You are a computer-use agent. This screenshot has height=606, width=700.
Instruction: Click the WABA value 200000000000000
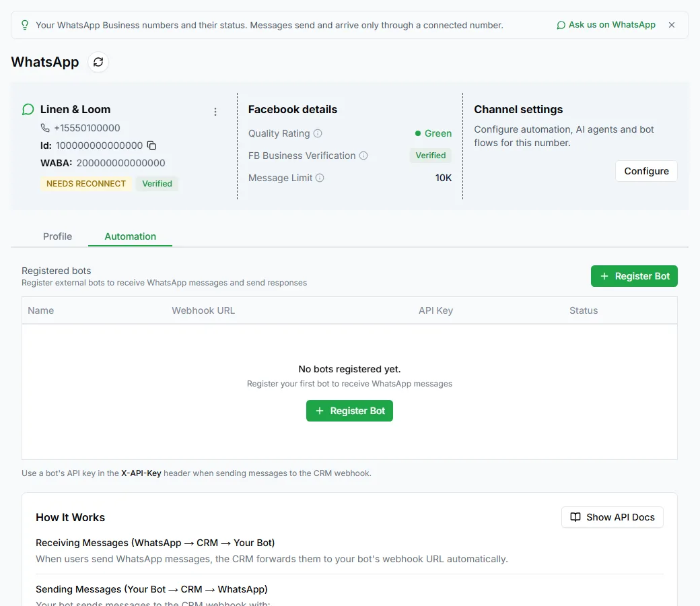click(x=120, y=163)
